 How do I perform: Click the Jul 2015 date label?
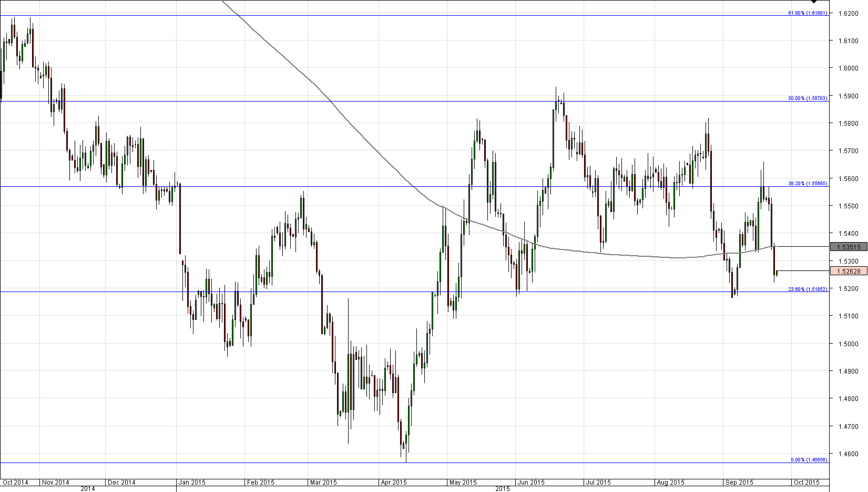tap(598, 482)
